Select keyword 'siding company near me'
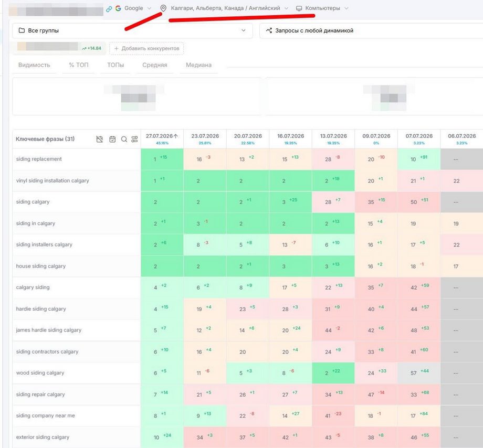This screenshot has height=448, width=483. point(45,415)
